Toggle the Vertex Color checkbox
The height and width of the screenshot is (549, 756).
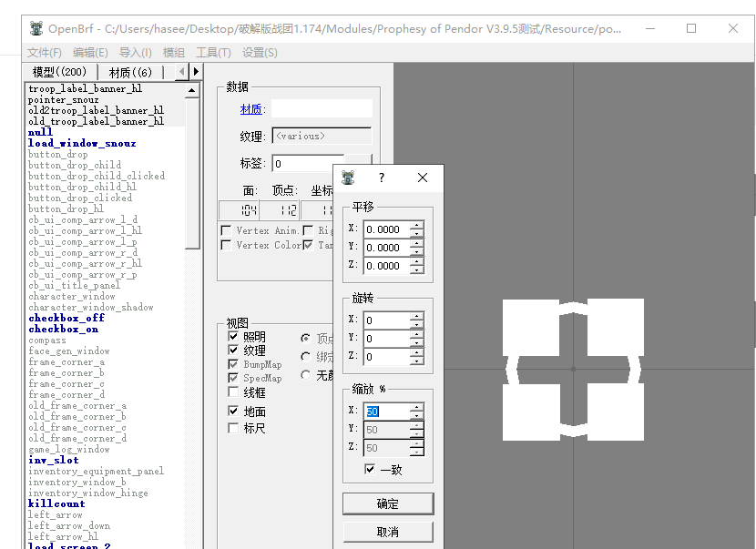(x=226, y=245)
